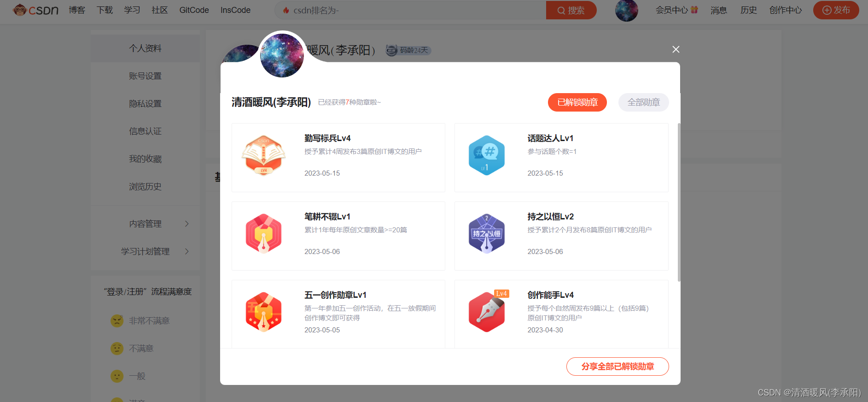The width and height of the screenshot is (868, 402).
Task: Switch to the 已解锁勋章 tab
Action: 577,102
